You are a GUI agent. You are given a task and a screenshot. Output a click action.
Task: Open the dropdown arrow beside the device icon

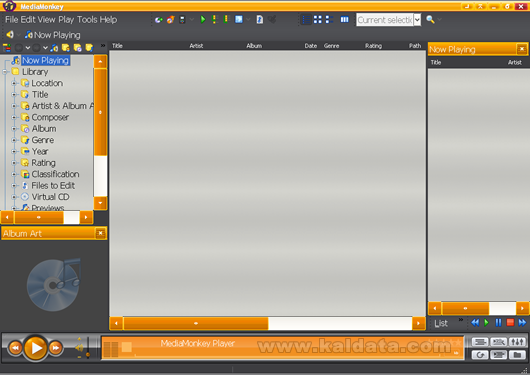192,20
